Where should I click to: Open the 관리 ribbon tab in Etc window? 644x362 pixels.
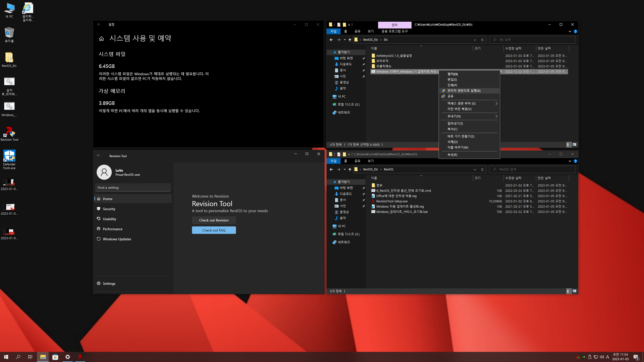coord(394,25)
